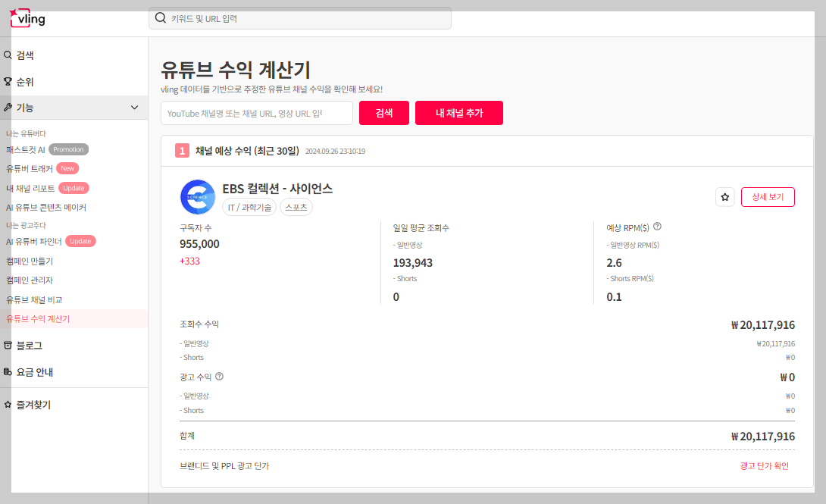Screen dimensions: 826x504
Task: Click the 스포츠 category tag
Action: pos(296,208)
